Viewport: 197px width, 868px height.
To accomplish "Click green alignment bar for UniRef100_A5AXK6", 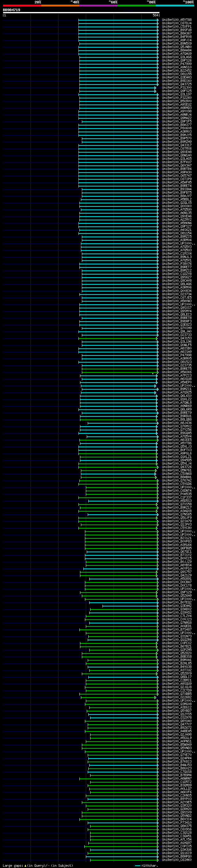I will click(x=120, y=372).
